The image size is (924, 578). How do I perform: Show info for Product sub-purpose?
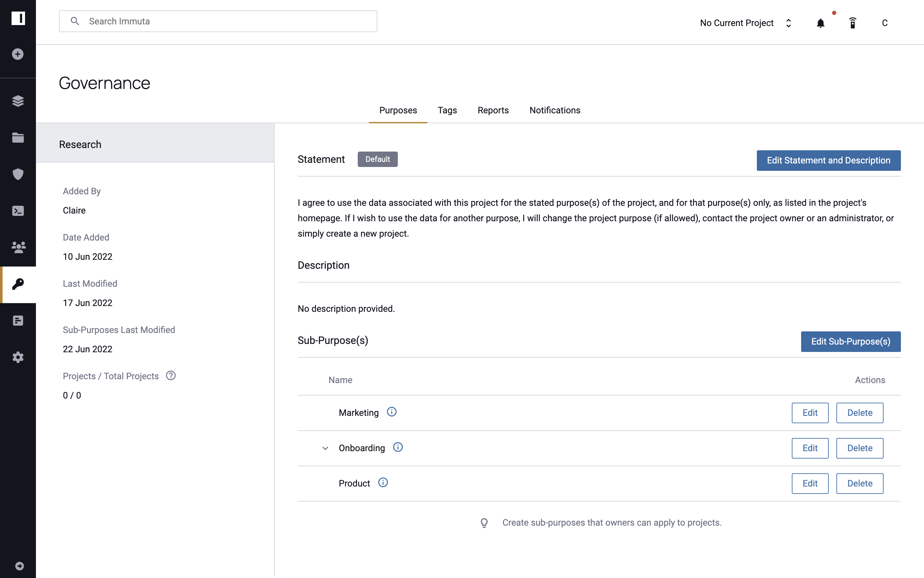click(x=383, y=482)
